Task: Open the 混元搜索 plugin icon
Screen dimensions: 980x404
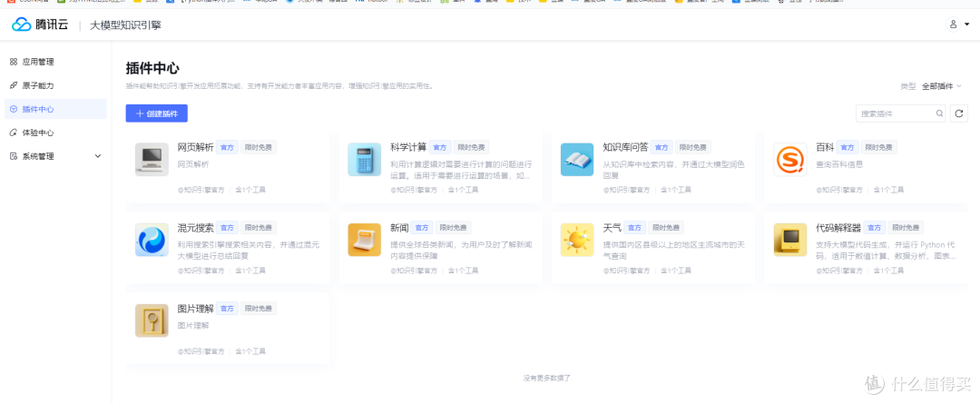Action: pyautogui.click(x=152, y=240)
